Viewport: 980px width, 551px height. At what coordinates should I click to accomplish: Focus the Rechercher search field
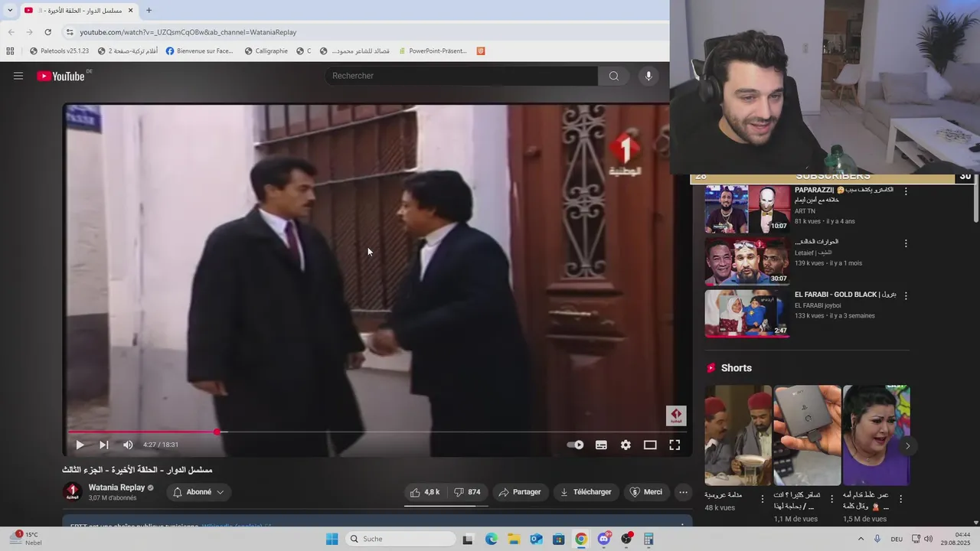(462, 76)
